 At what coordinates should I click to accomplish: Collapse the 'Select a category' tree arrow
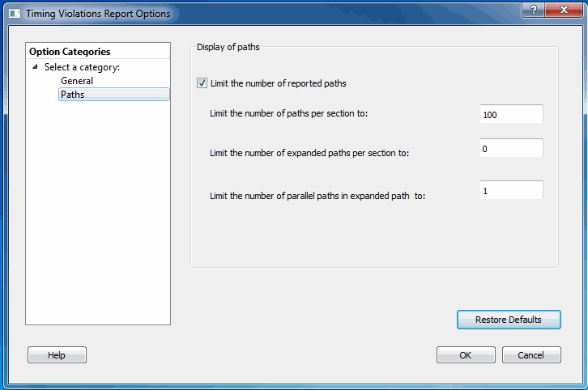[35, 67]
